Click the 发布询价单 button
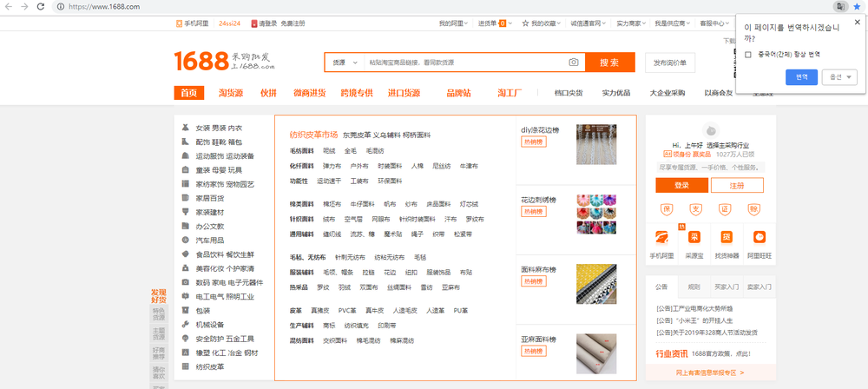Screen dimensions: 868x389 point(670,63)
